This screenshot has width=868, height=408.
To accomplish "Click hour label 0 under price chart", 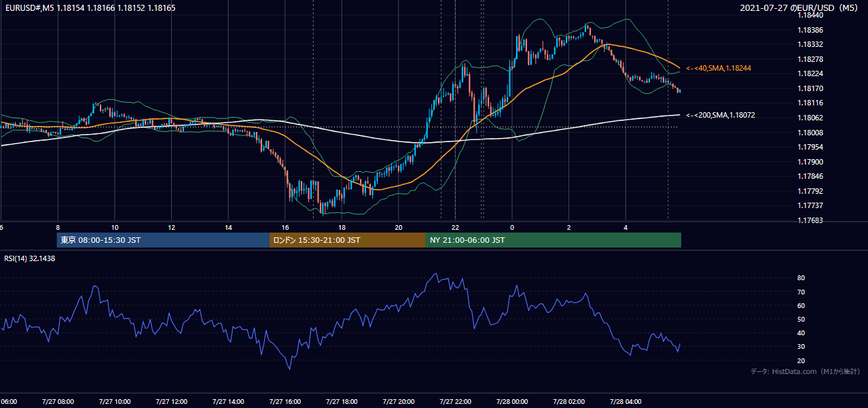I will (x=512, y=227).
